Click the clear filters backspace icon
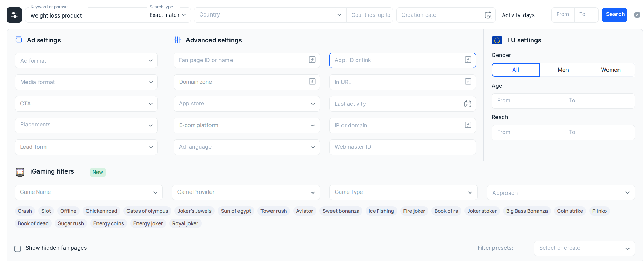The image size is (644, 261). (x=637, y=15)
